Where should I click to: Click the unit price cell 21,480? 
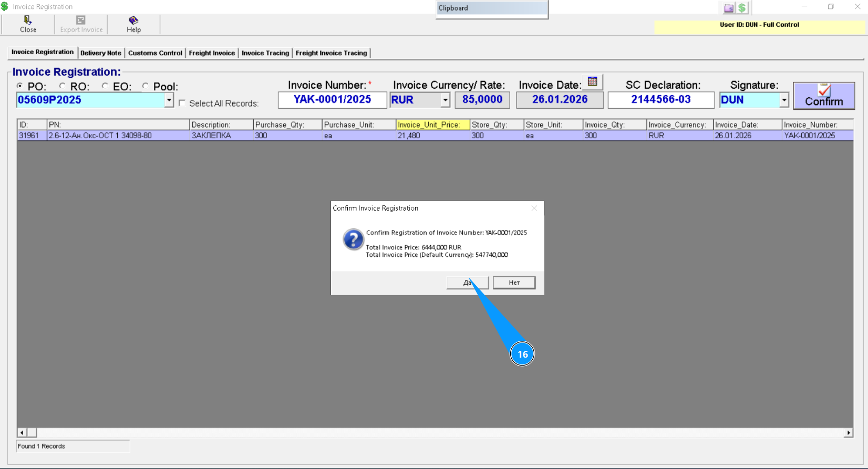433,136
